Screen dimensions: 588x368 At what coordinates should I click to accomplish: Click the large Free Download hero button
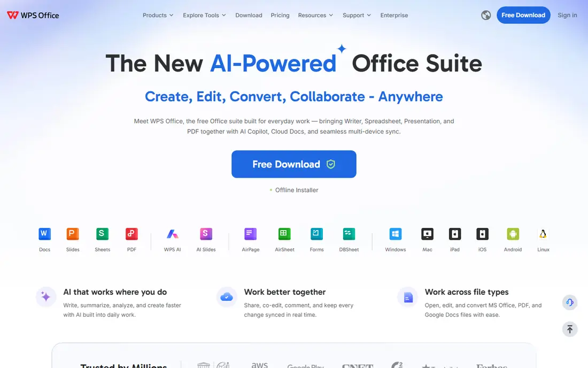click(293, 164)
